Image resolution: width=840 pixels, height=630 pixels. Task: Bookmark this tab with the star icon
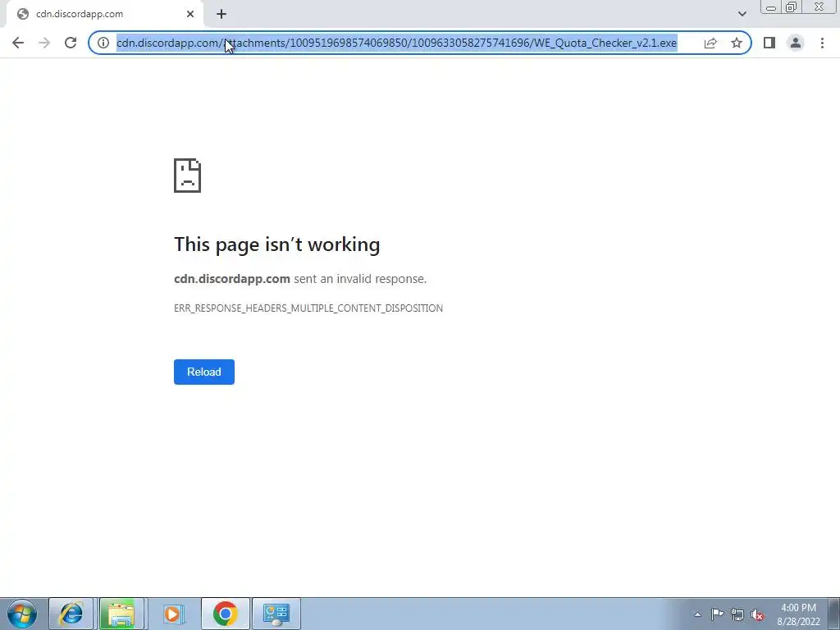(x=737, y=43)
